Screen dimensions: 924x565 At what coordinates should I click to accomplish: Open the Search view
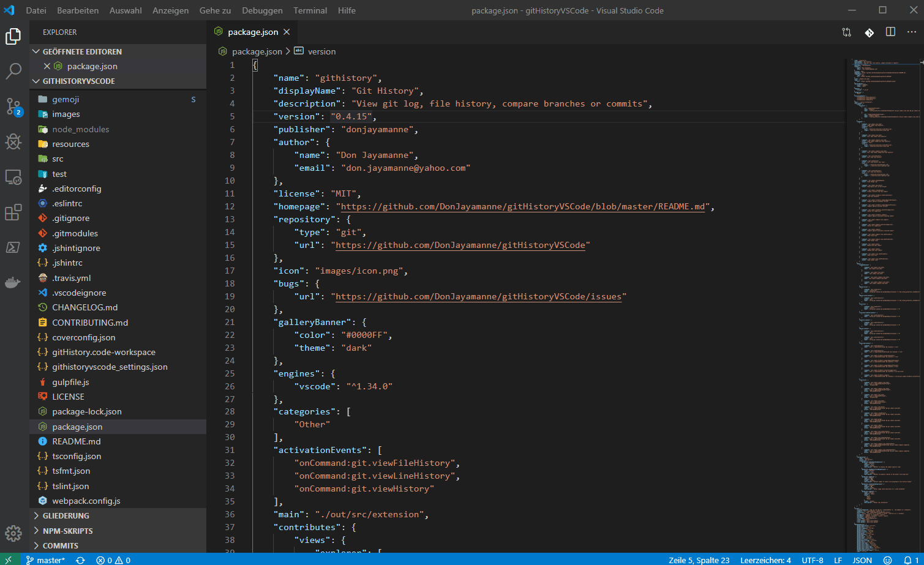tap(13, 72)
